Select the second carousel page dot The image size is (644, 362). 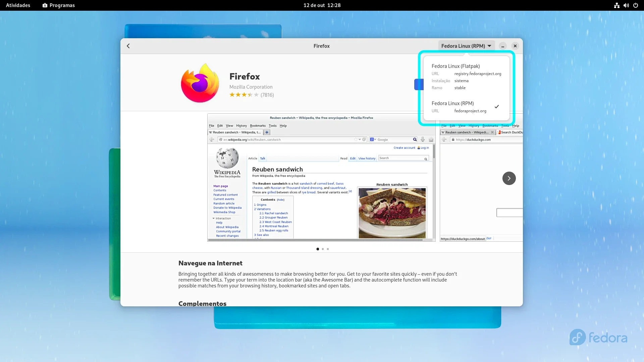click(x=323, y=249)
